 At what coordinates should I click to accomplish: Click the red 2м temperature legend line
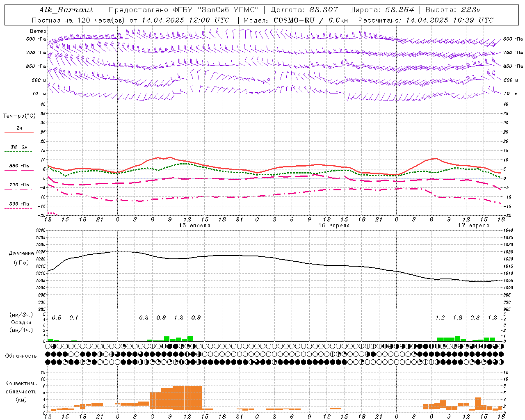pos(19,132)
